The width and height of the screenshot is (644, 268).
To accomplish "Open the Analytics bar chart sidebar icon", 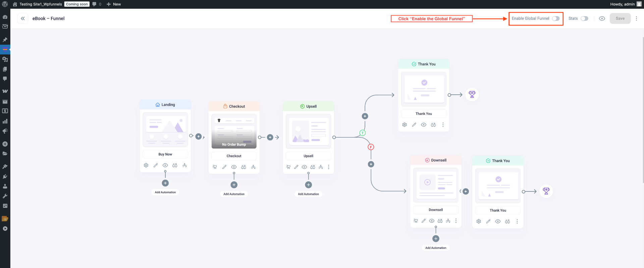I will pyautogui.click(x=5, y=121).
